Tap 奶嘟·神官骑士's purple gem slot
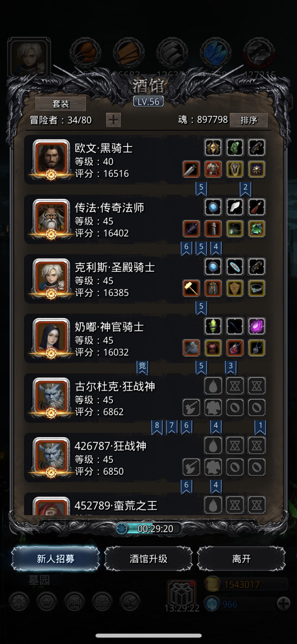 point(256,326)
